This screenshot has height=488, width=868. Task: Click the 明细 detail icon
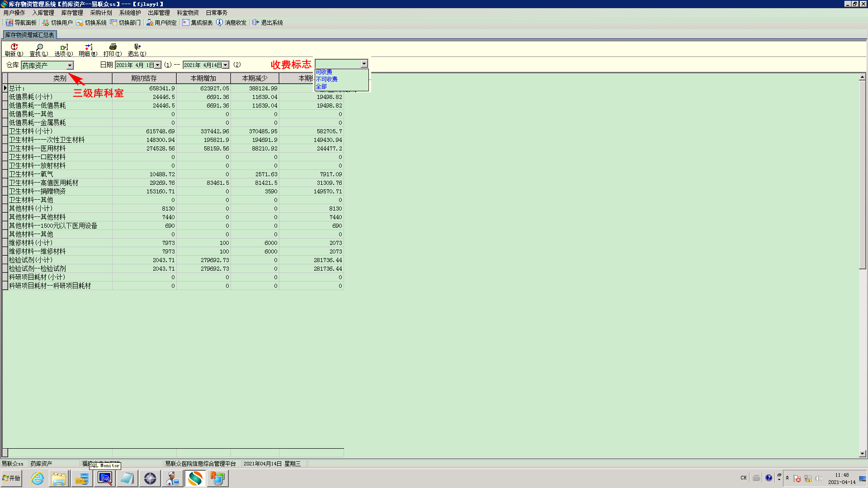click(x=88, y=47)
